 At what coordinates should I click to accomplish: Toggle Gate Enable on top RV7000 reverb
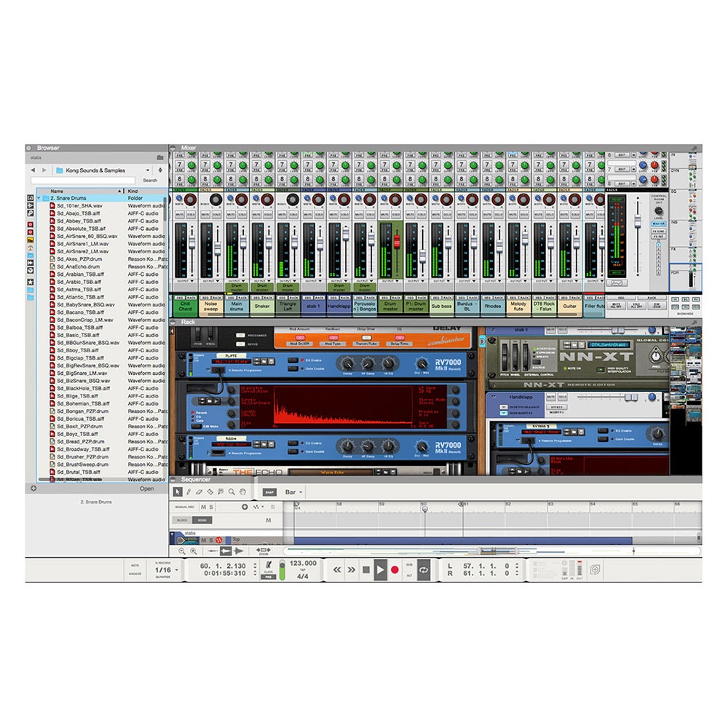[x=293, y=368]
